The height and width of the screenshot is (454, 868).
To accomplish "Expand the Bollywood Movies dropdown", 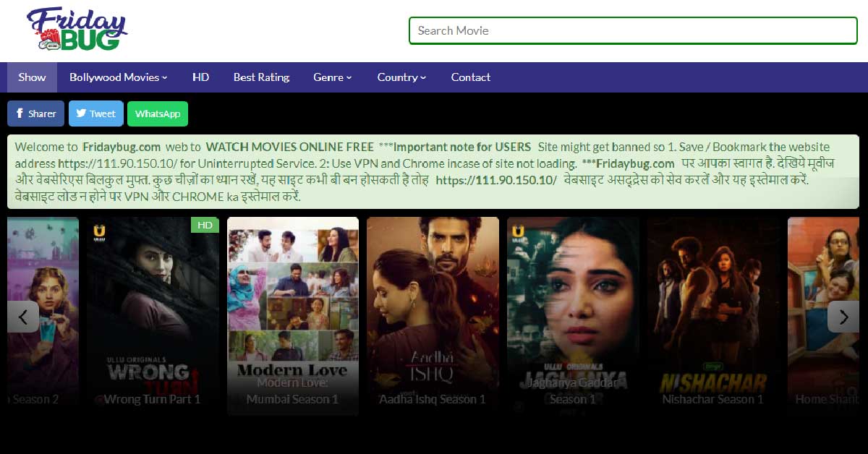I will tap(119, 77).
